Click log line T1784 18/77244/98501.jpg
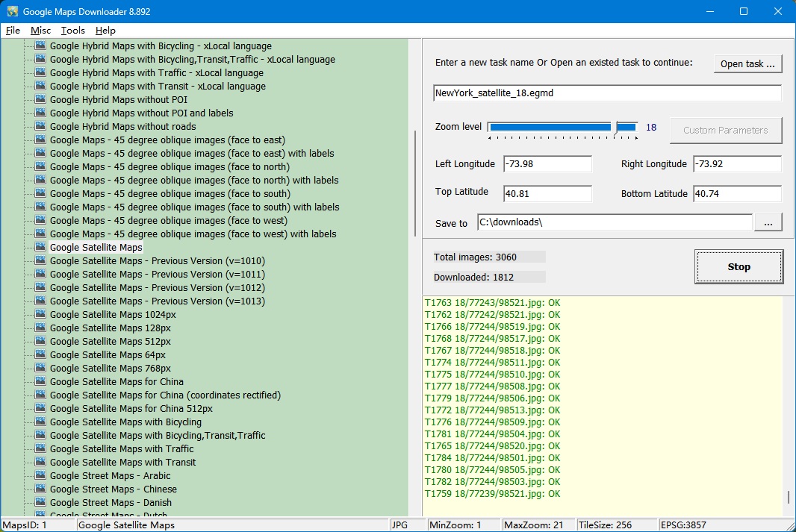 [492, 458]
